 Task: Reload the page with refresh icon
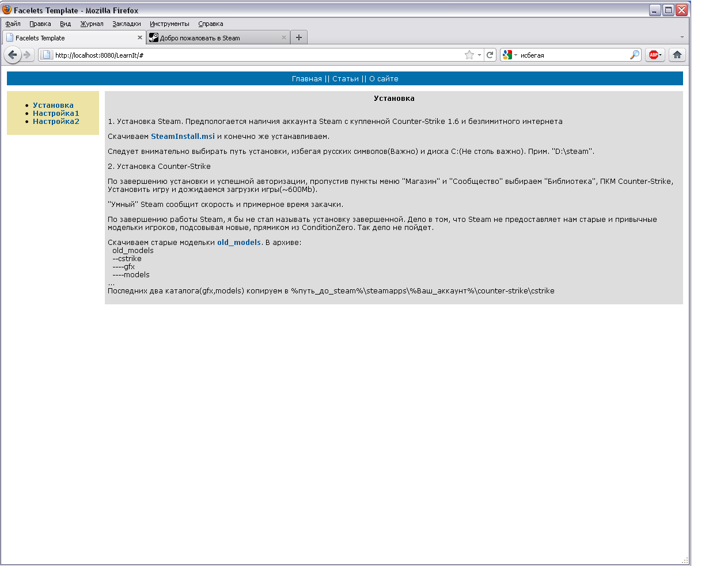point(490,55)
